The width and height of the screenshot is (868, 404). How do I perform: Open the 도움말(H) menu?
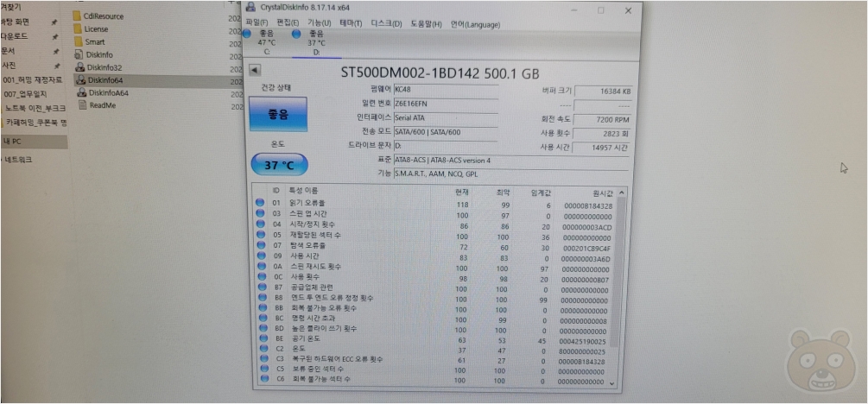tap(426, 24)
